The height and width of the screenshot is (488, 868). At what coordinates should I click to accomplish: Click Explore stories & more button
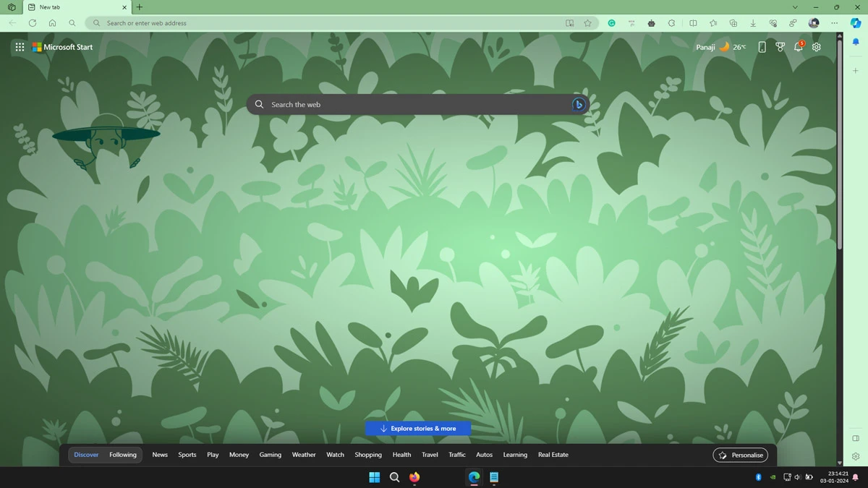pyautogui.click(x=418, y=429)
